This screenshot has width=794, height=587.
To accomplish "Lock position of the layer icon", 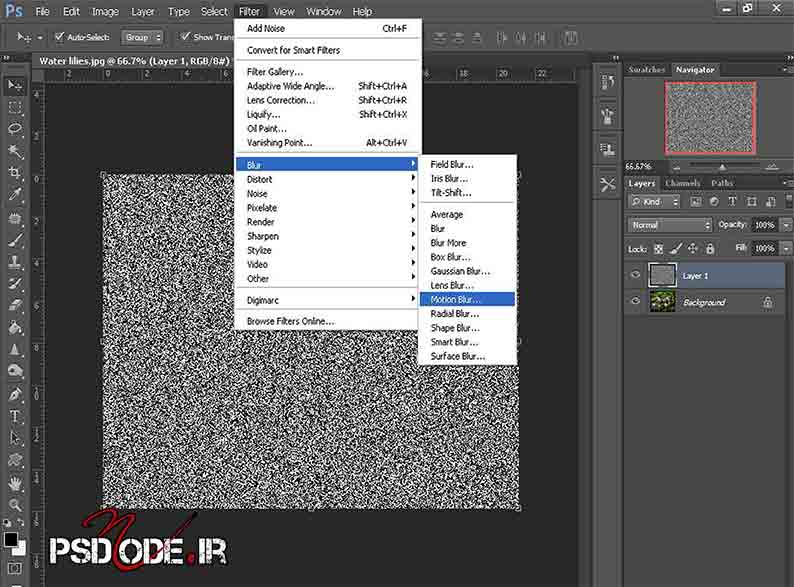I will (693, 248).
